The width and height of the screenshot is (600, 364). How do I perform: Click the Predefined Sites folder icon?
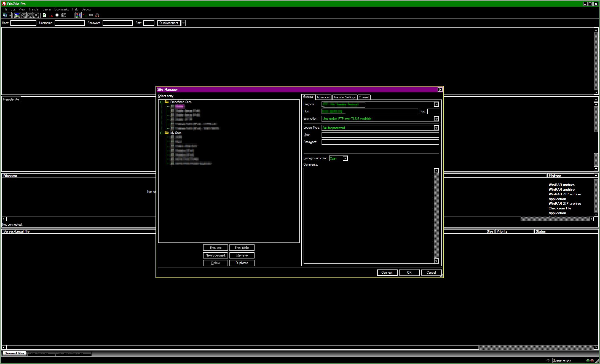(x=167, y=102)
